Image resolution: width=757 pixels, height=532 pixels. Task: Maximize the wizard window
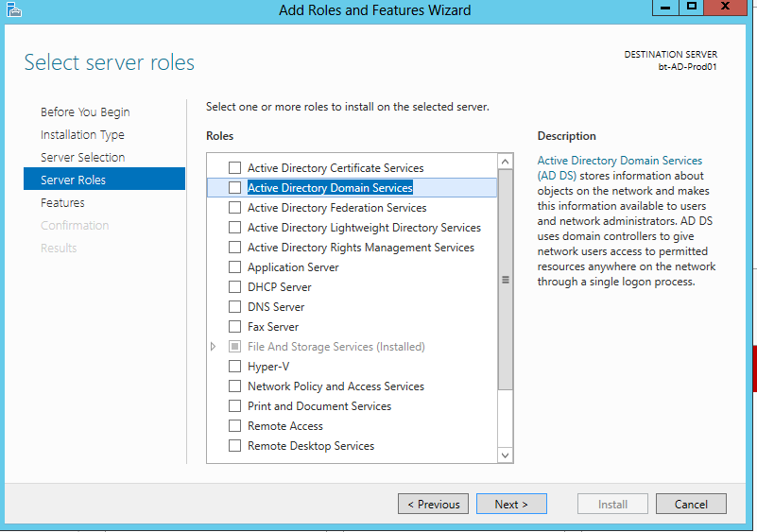click(x=692, y=8)
